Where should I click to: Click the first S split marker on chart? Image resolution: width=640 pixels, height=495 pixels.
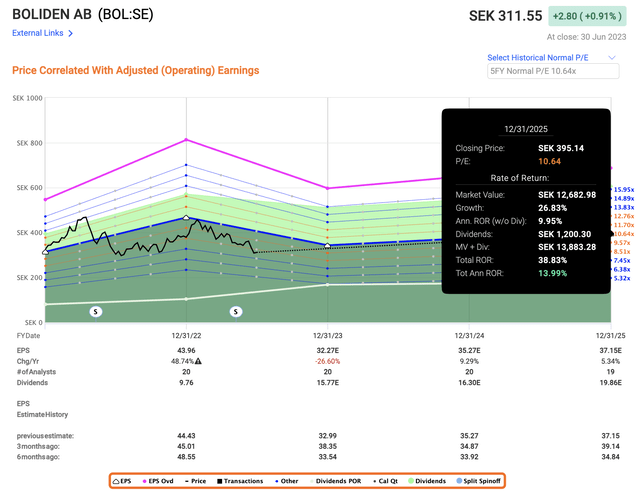(96, 312)
